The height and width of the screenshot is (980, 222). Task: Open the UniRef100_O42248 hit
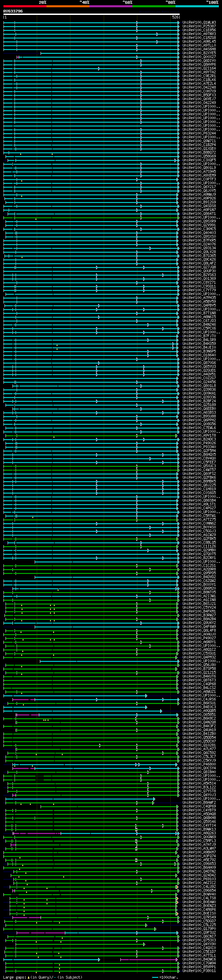click(199, 88)
